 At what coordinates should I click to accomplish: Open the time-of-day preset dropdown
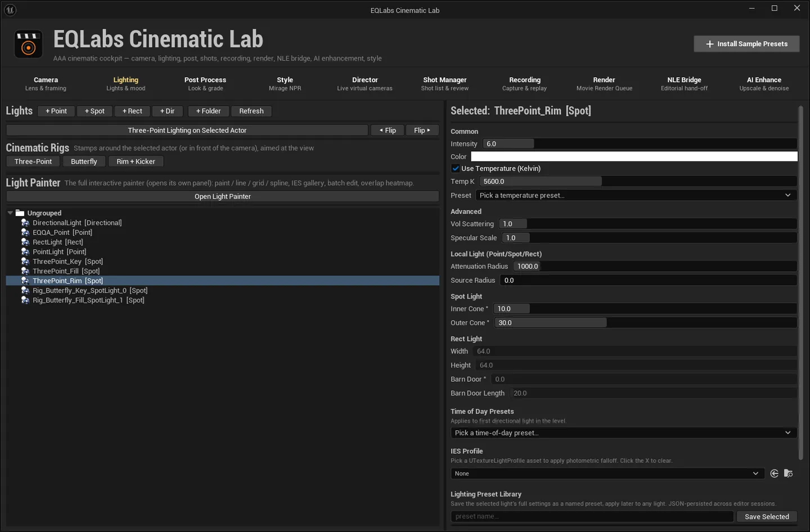624,433
